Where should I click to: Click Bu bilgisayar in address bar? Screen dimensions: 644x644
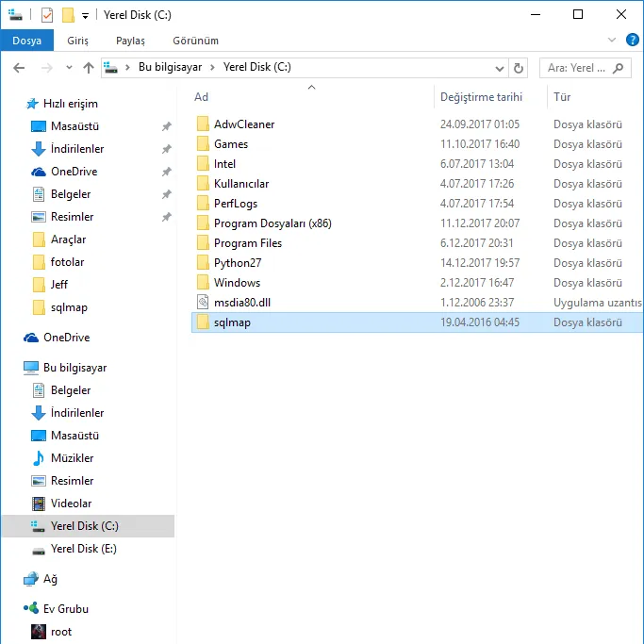coord(170,67)
